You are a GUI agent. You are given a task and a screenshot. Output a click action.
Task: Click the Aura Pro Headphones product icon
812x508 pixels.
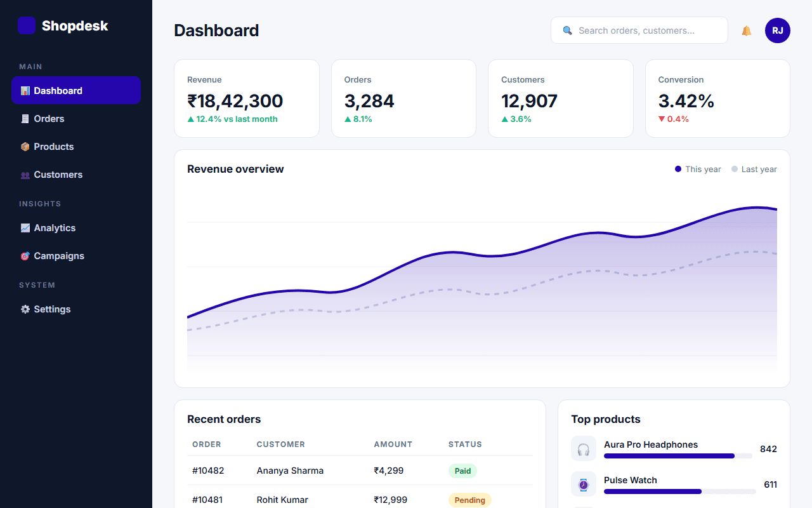coord(584,449)
